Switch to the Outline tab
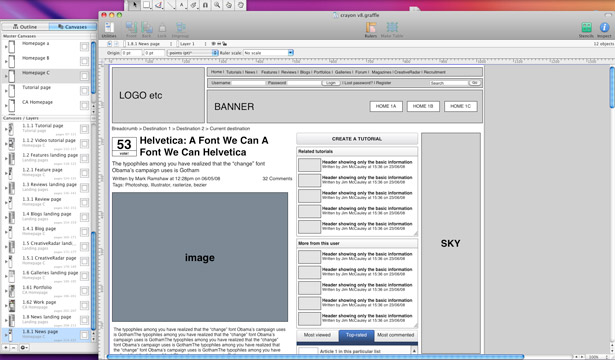 tap(25, 27)
